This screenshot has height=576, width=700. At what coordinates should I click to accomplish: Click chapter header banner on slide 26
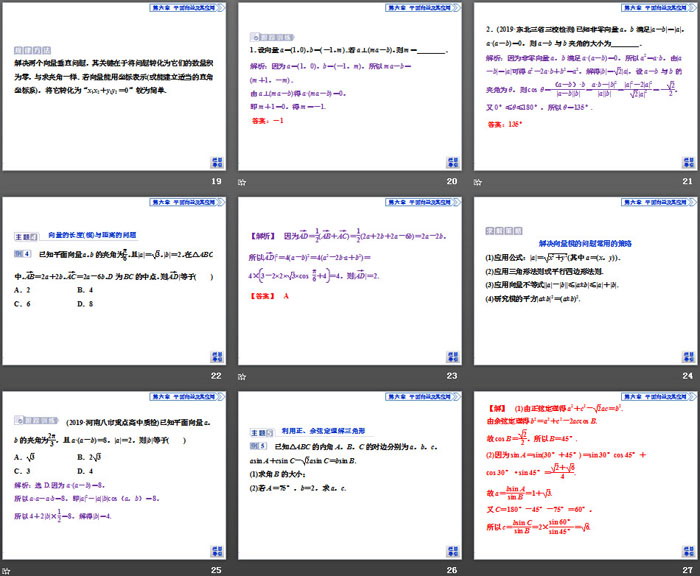(x=423, y=397)
